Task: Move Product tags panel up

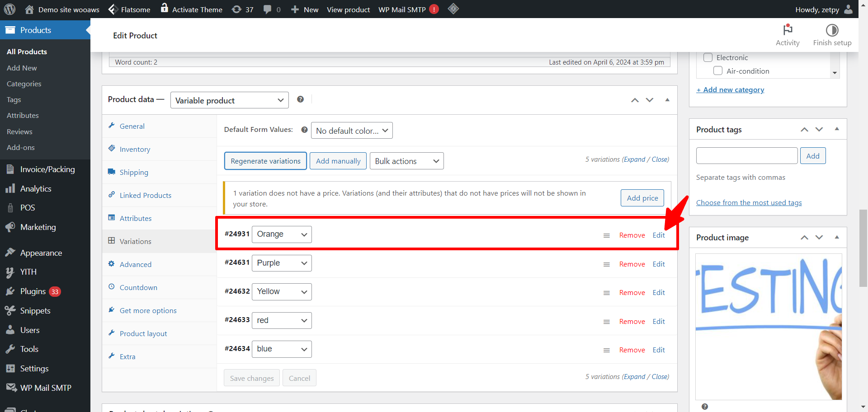Action: point(804,130)
